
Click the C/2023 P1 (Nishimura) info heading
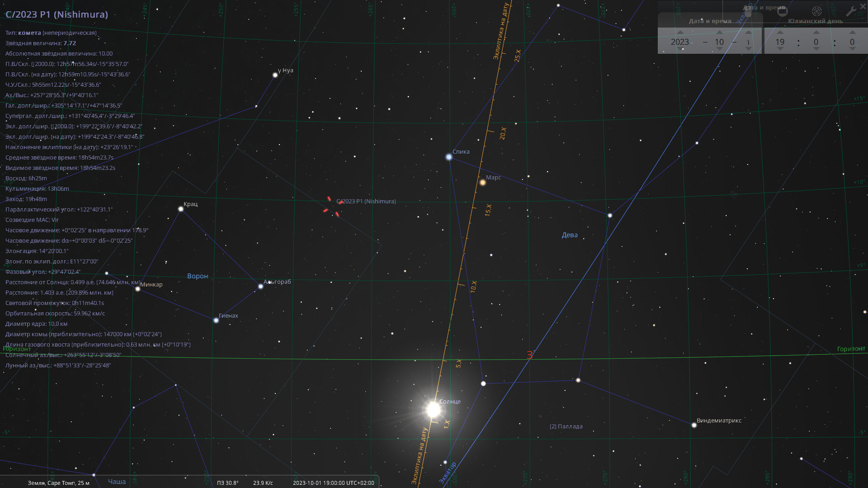click(57, 14)
